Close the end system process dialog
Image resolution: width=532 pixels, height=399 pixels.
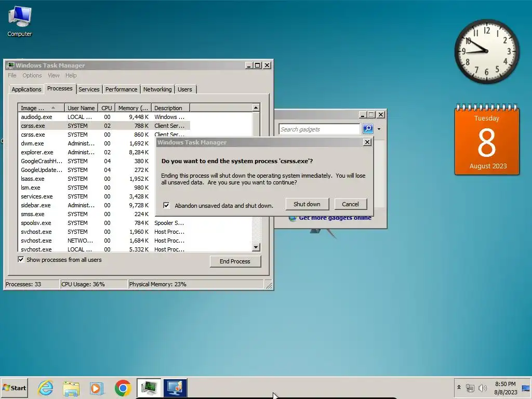(367, 142)
